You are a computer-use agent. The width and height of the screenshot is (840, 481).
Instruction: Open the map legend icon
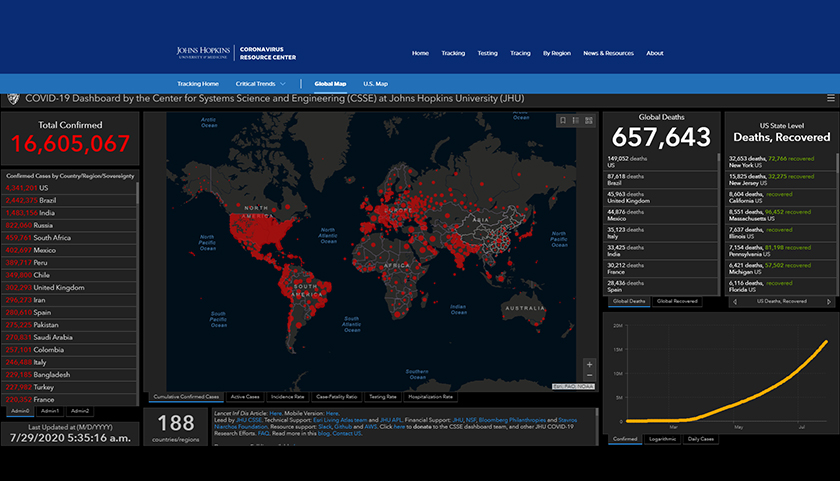[575, 120]
